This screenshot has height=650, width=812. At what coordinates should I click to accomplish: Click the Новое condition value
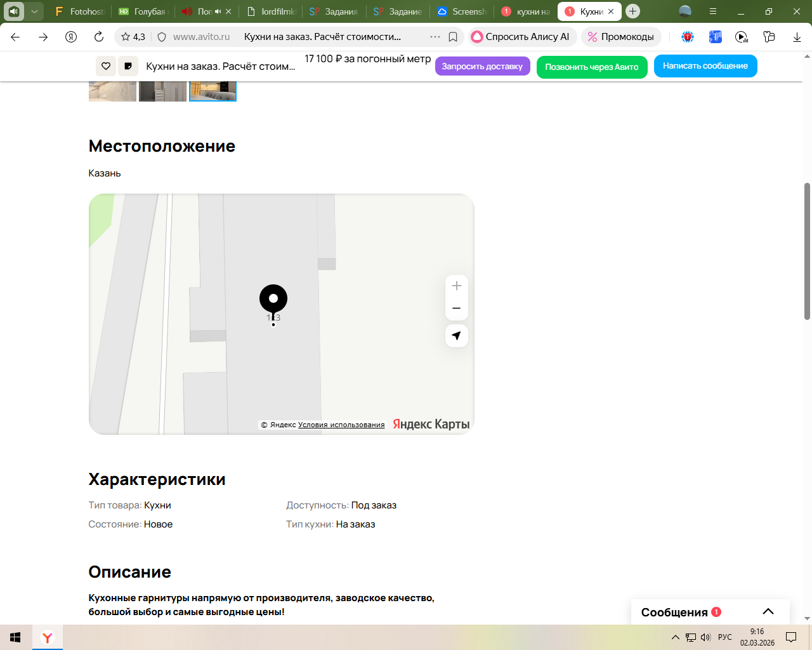[x=158, y=524]
